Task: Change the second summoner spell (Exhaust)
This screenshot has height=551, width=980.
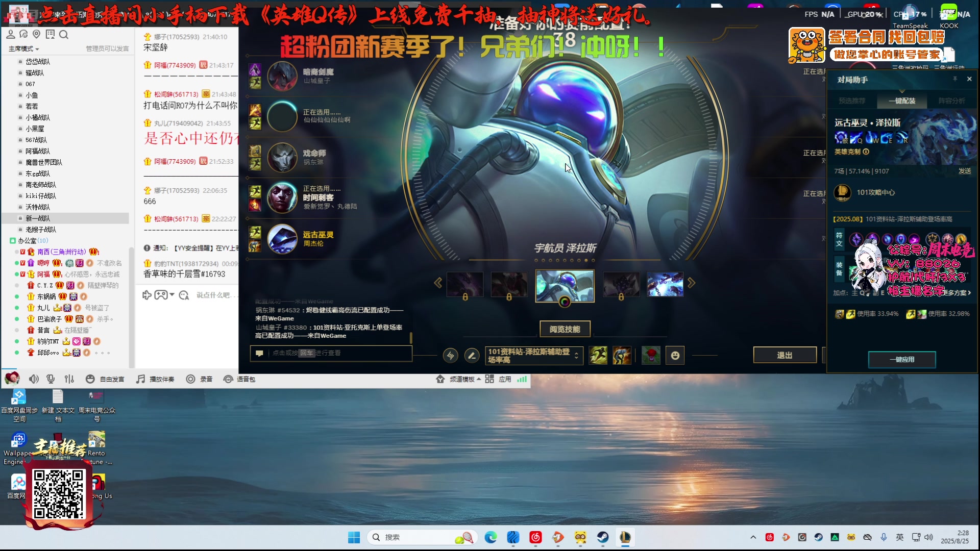Action: (x=622, y=356)
